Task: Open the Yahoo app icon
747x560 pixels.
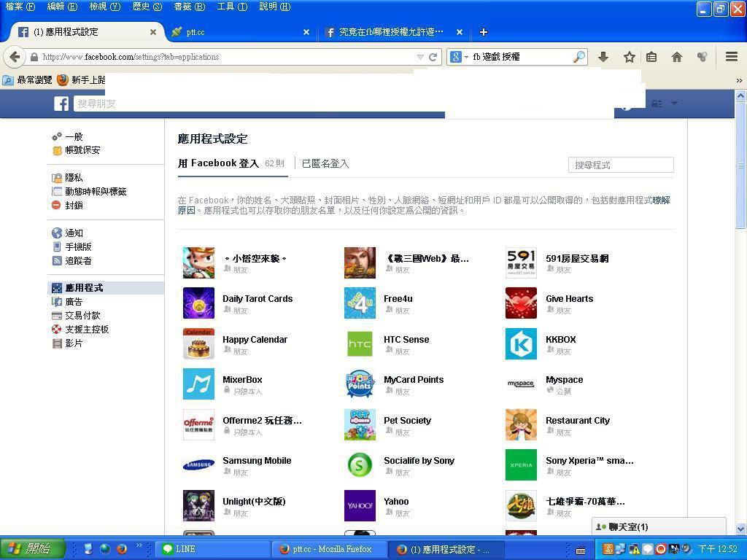Action: click(x=360, y=505)
